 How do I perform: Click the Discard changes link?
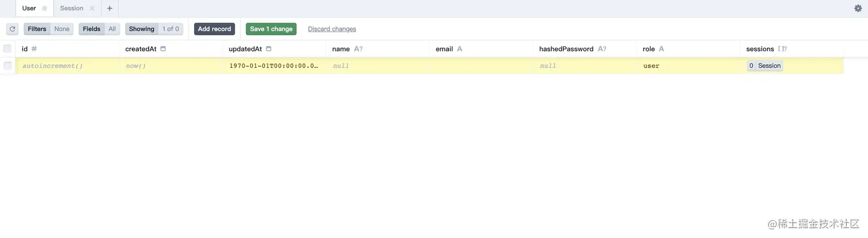click(332, 29)
